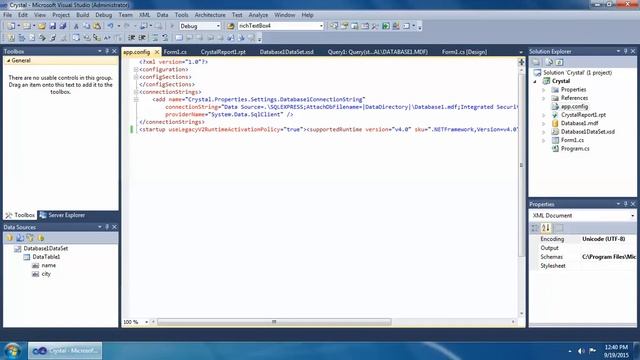
Task: Expand the References folder node
Action: tap(544, 98)
